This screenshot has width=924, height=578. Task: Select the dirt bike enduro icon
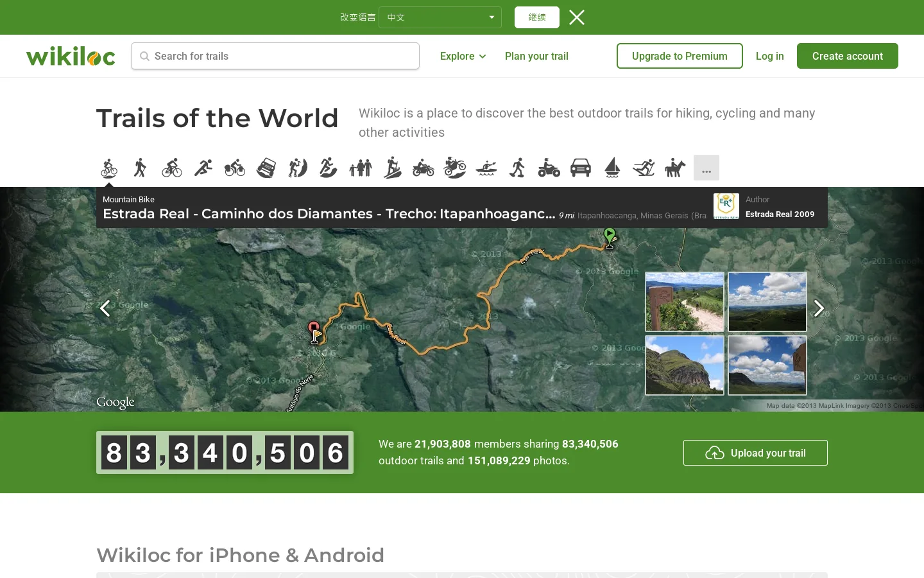(x=455, y=168)
